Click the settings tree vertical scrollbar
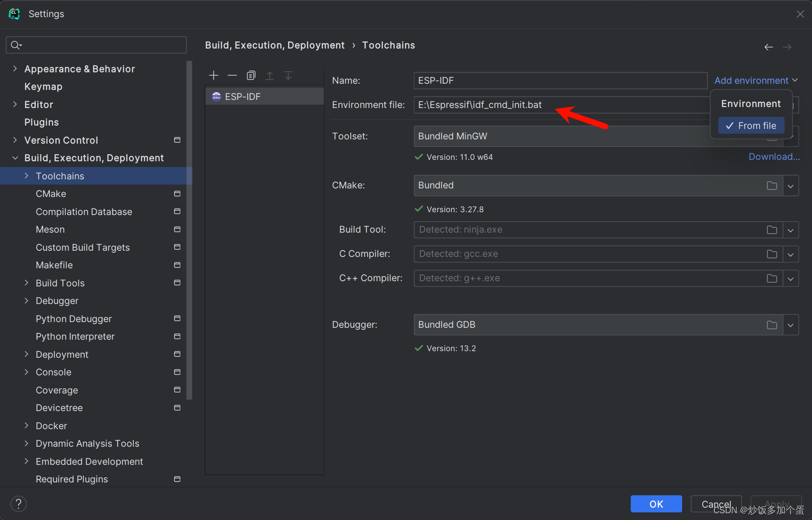 coord(189,230)
